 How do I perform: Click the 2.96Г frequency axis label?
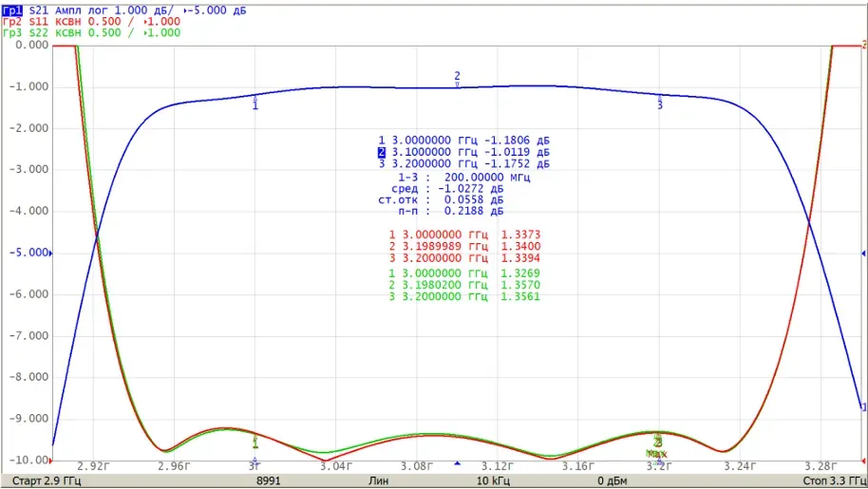(x=174, y=466)
